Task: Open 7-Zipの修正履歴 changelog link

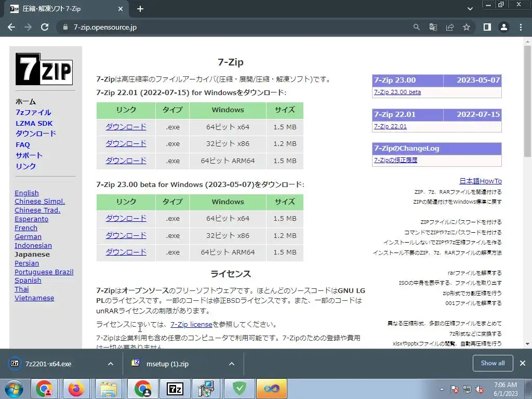Action: point(395,160)
